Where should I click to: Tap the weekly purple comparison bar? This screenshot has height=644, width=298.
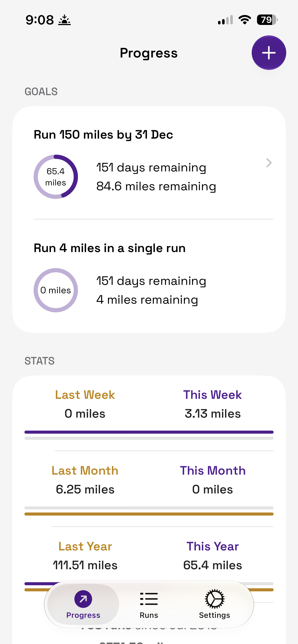pos(149,432)
